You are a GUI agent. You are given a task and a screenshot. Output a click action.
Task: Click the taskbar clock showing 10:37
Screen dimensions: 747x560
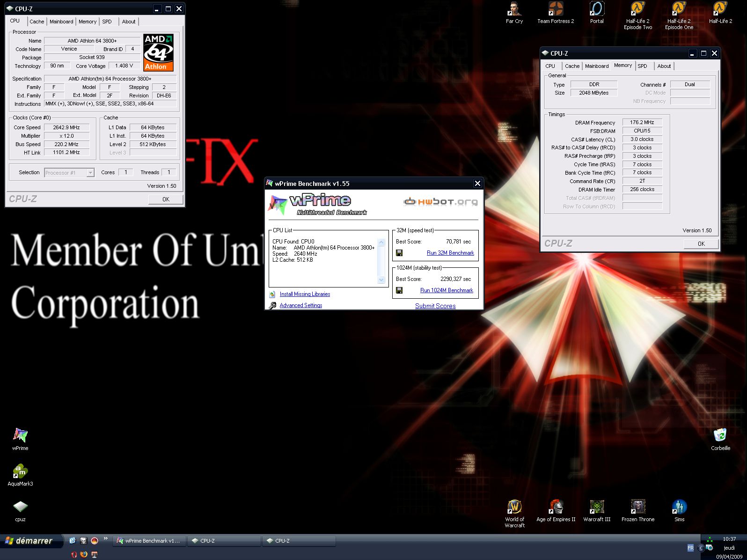(729, 539)
